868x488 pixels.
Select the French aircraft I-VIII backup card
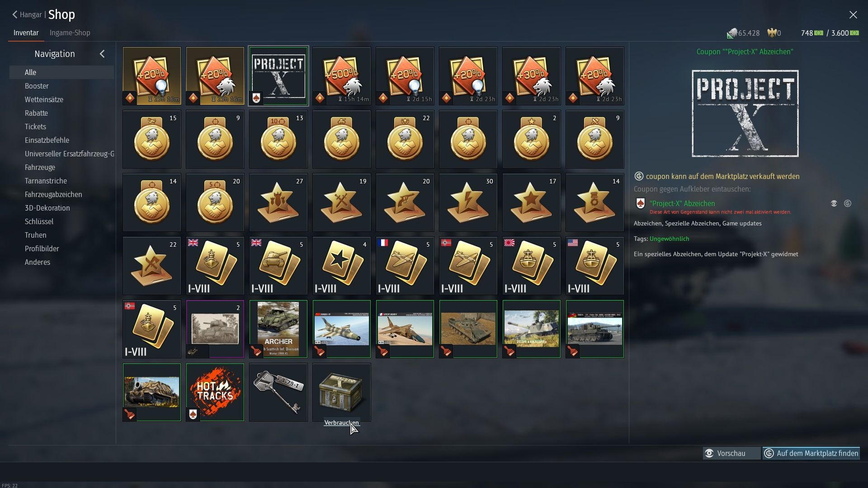click(405, 266)
